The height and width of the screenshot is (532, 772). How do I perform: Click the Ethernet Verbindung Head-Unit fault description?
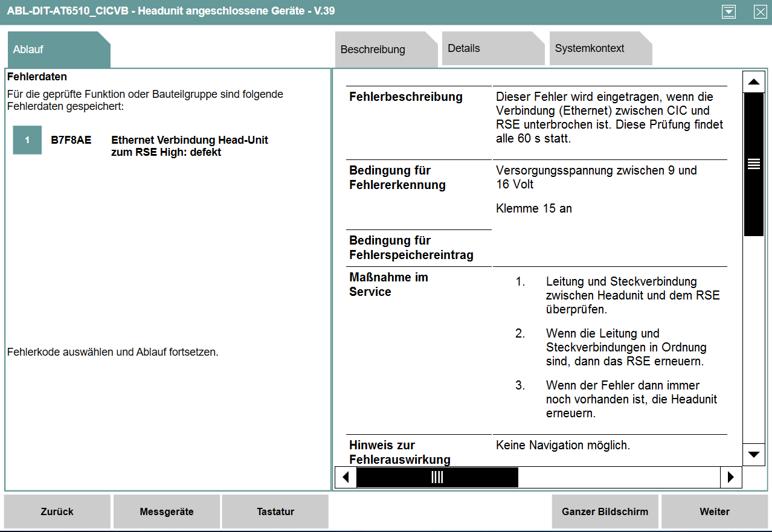point(190,146)
